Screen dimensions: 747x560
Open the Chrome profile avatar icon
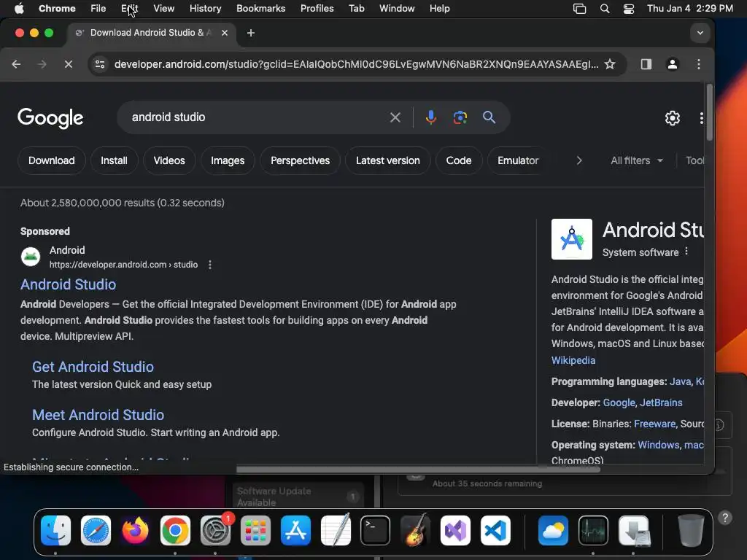click(x=672, y=64)
